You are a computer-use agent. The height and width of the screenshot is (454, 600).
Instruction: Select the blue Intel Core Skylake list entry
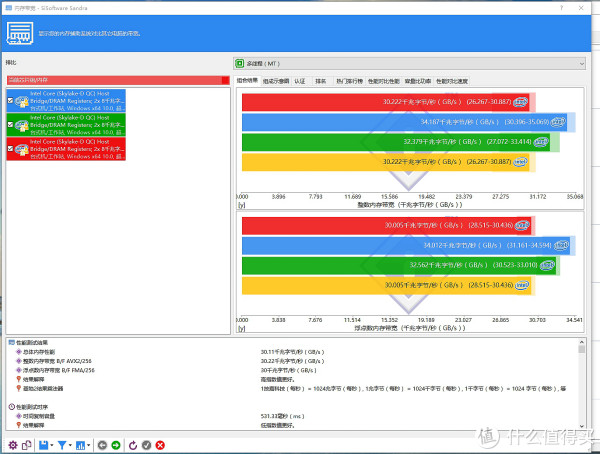pyautogui.click(x=66, y=101)
